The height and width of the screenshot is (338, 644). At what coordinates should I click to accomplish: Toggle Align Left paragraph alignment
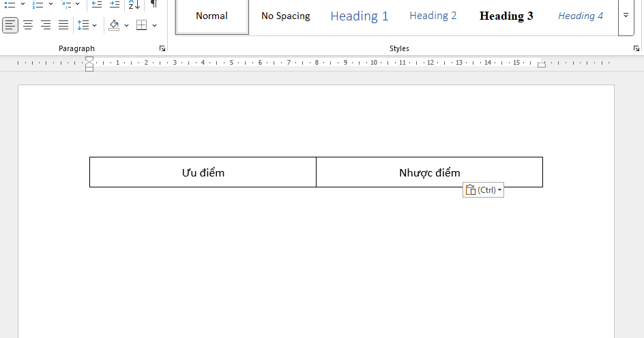tap(10, 25)
